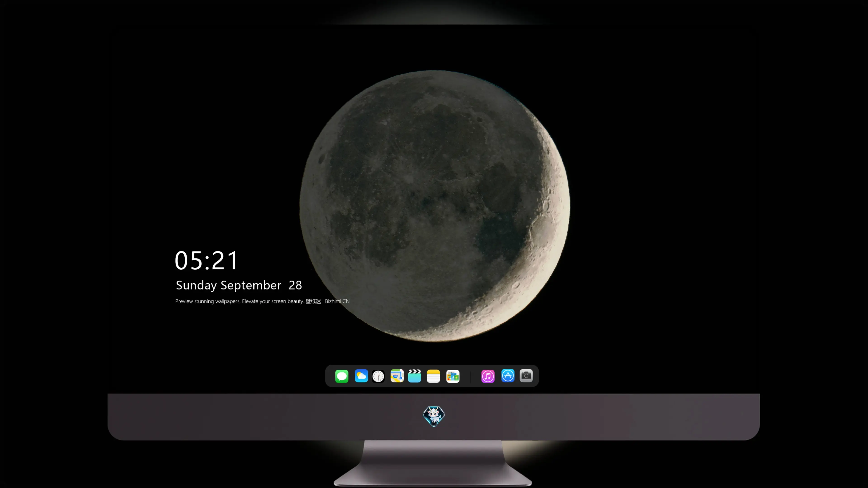Click the dragon mascot logo on monitor chin

434,416
